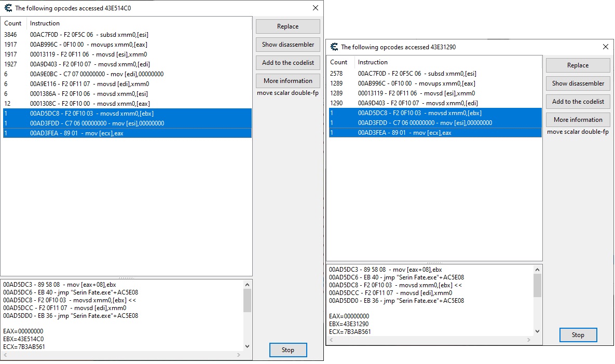The image size is (615, 364).
Task: Click Cheat Engine icon in right window title
Action: tap(334, 47)
